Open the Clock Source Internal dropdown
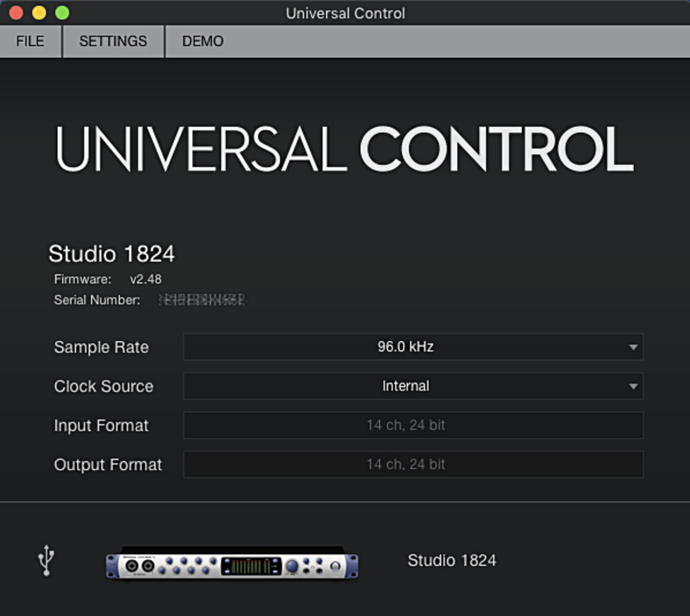Screen dimensions: 690x616 [413, 386]
